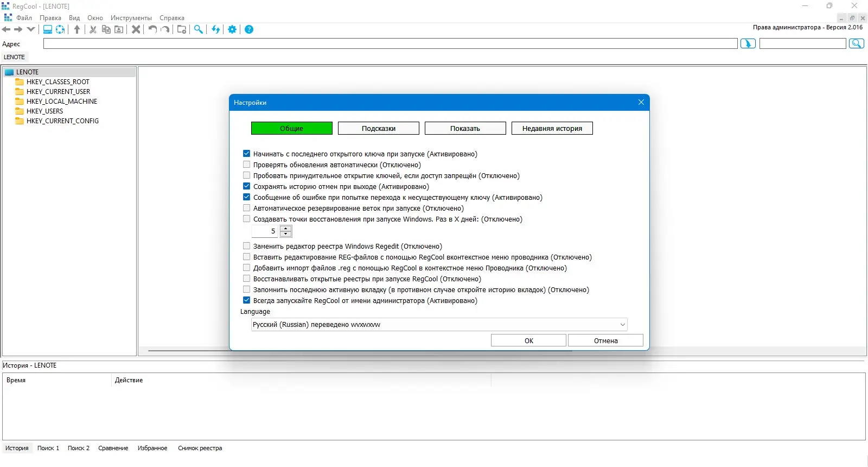Image resolution: width=868 pixels, height=467 pixels.
Task: Select the HKEY_LOCAL_MACHINE folder icon
Action: (x=20, y=102)
